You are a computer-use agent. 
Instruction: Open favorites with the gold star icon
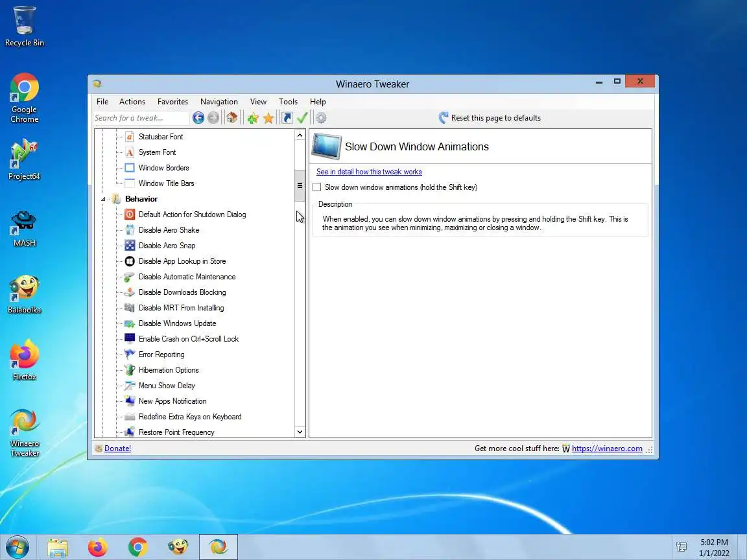[x=268, y=117]
